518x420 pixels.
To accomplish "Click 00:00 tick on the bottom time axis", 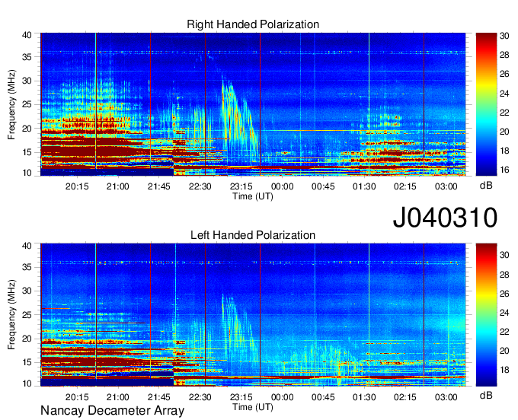I will tap(282, 397).
